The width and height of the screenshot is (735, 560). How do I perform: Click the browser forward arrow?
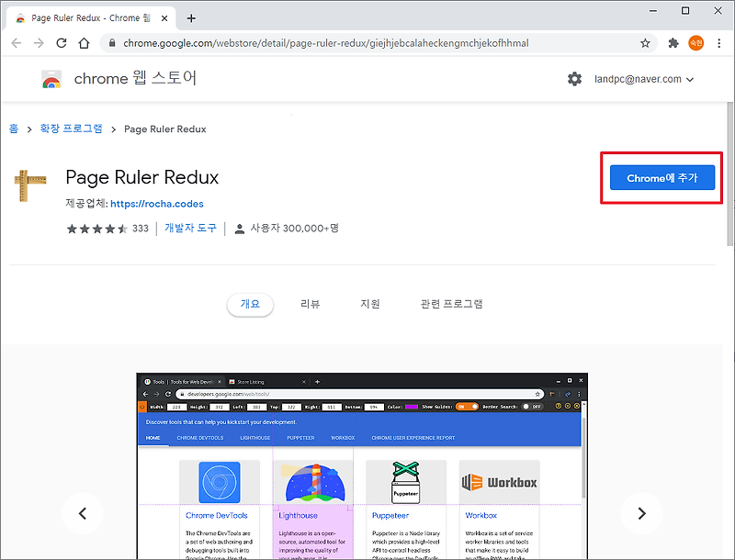(x=38, y=42)
